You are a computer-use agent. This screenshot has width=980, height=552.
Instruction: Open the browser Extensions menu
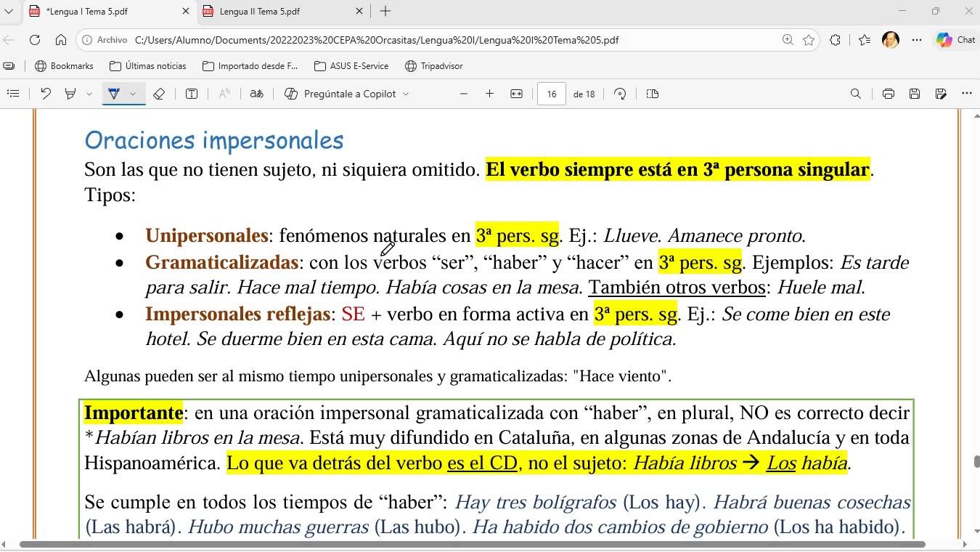tap(836, 40)
